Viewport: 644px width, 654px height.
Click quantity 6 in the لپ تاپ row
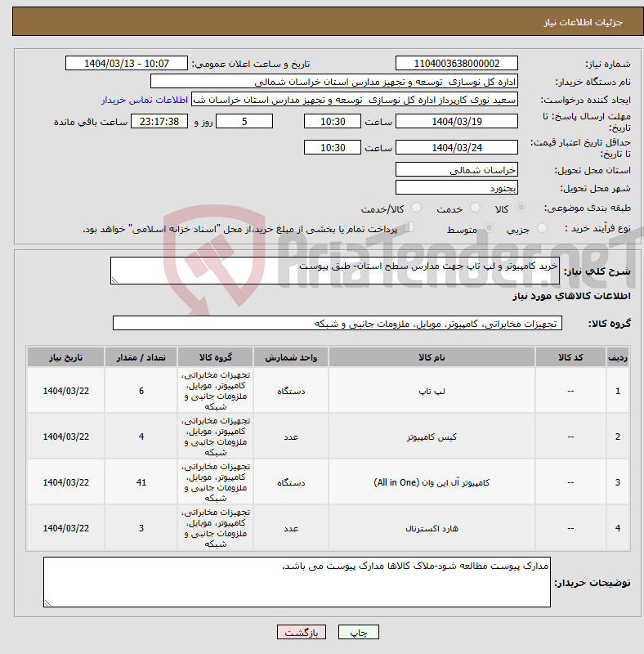[x=141, y=391]
